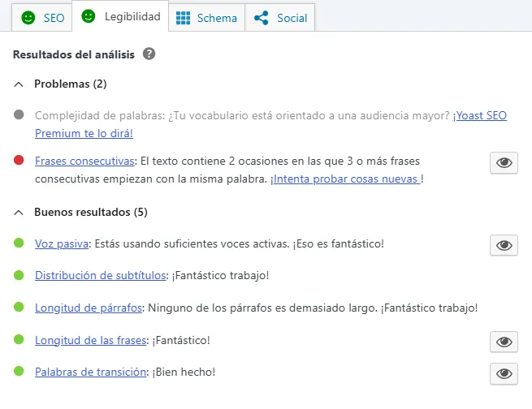Click the green smiley on SEO tab

pos(28,18)
